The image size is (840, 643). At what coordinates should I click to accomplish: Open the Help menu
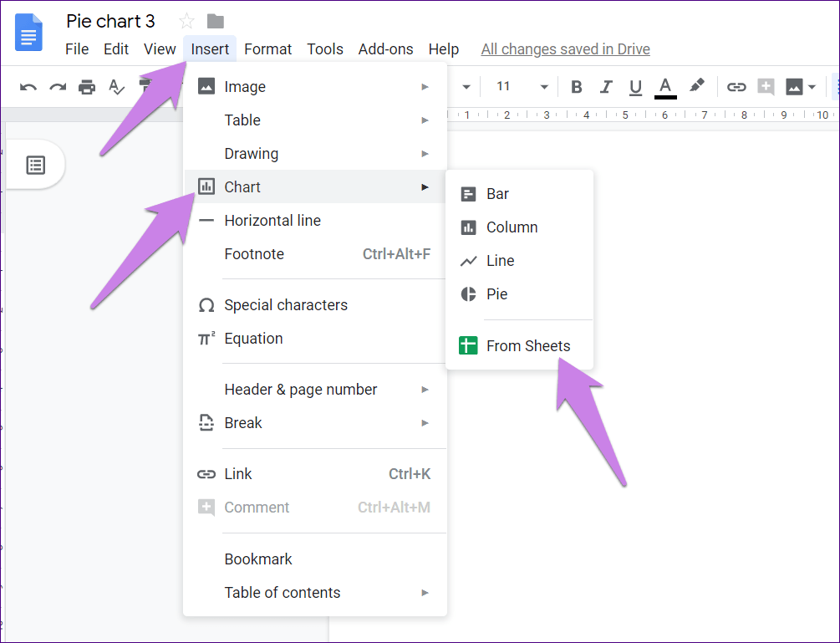point(444,49)
